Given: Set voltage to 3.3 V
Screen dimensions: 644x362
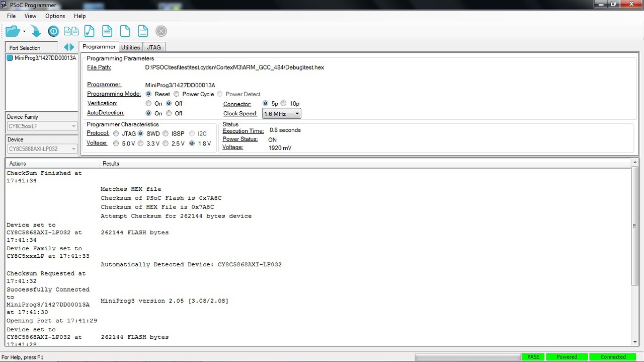Looking at the screenshot, I should 141,143.
